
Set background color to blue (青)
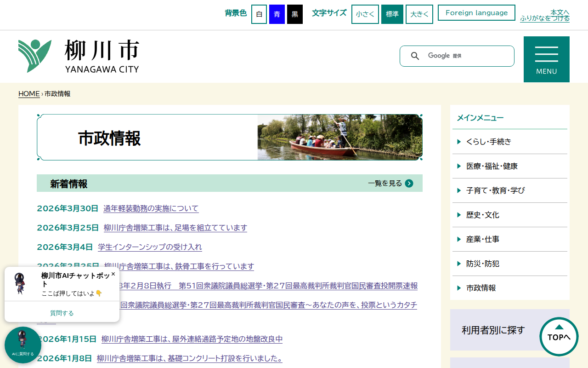277,14
